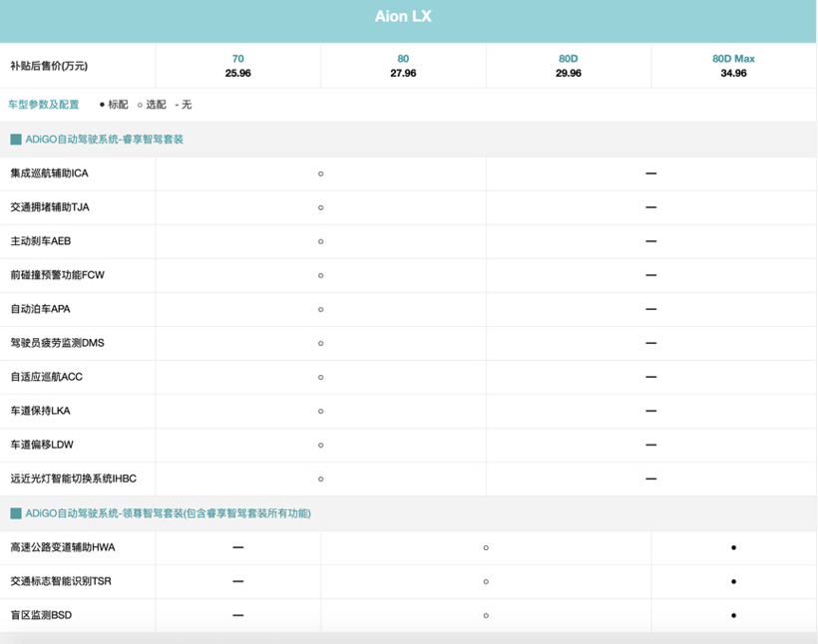The width and height of the screenshot is (818, 644).
Task: Click the 远近光灯智能切换系统IHBC row label
Action: [73, 479]
